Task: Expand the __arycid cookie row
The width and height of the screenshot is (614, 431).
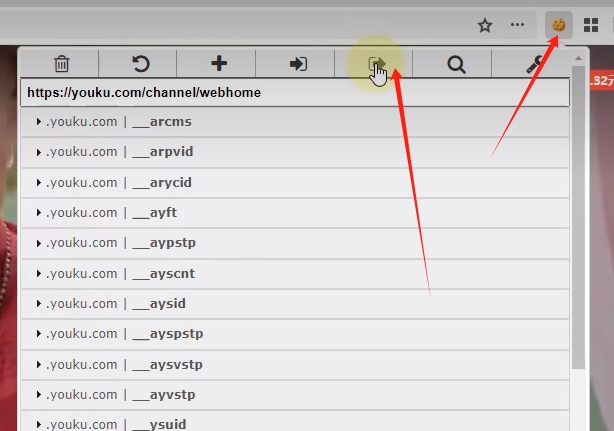Action: 295,183
